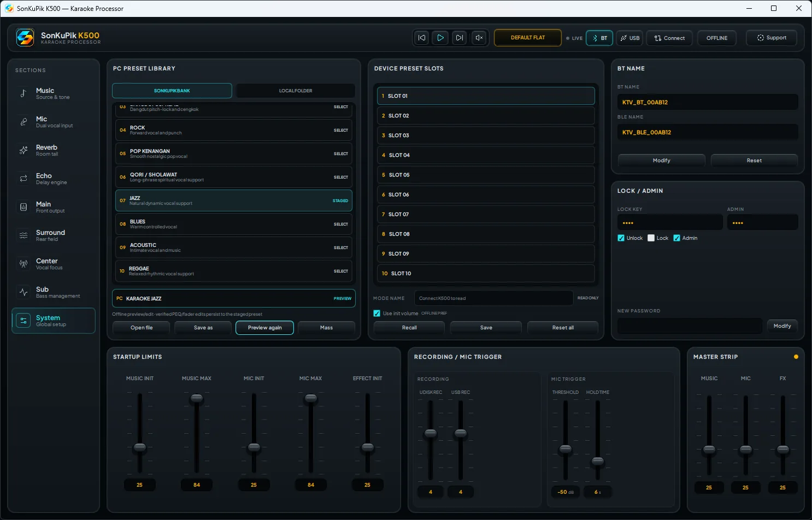Viewport: 812px width, 520px height.
Task: Toggle the Unlock checkbox
Action: [x=621, y=238]
